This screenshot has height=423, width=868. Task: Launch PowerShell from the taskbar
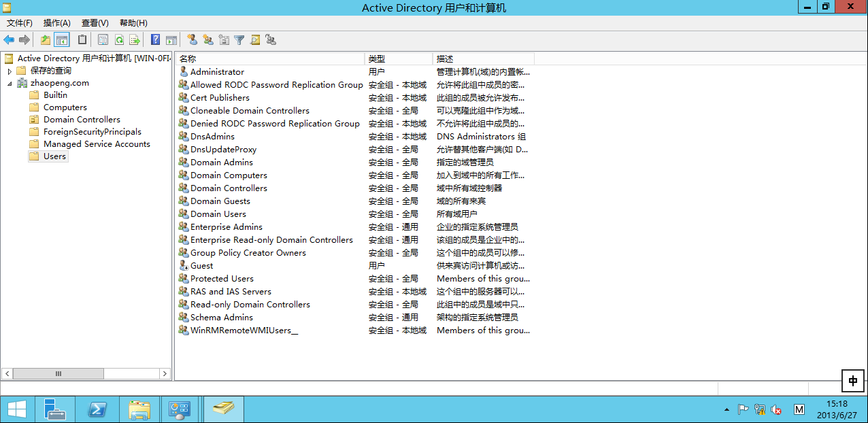click(97, 409)
